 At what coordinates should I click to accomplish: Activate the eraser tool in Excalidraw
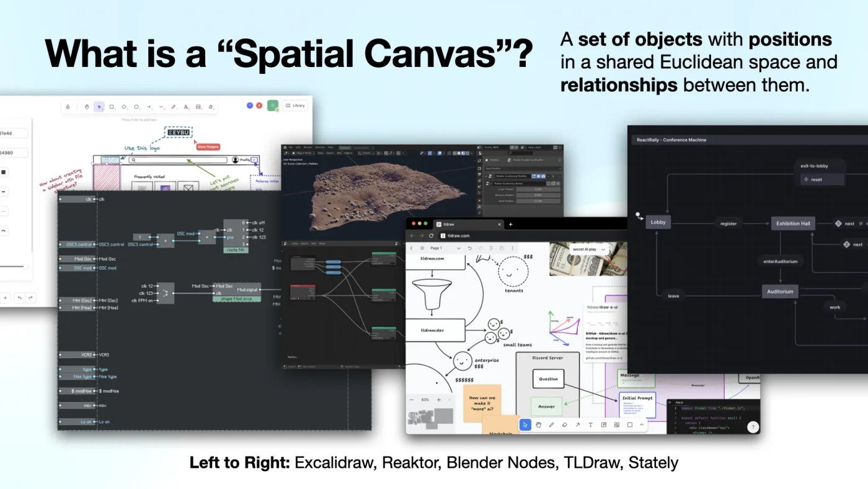(211, 107)
